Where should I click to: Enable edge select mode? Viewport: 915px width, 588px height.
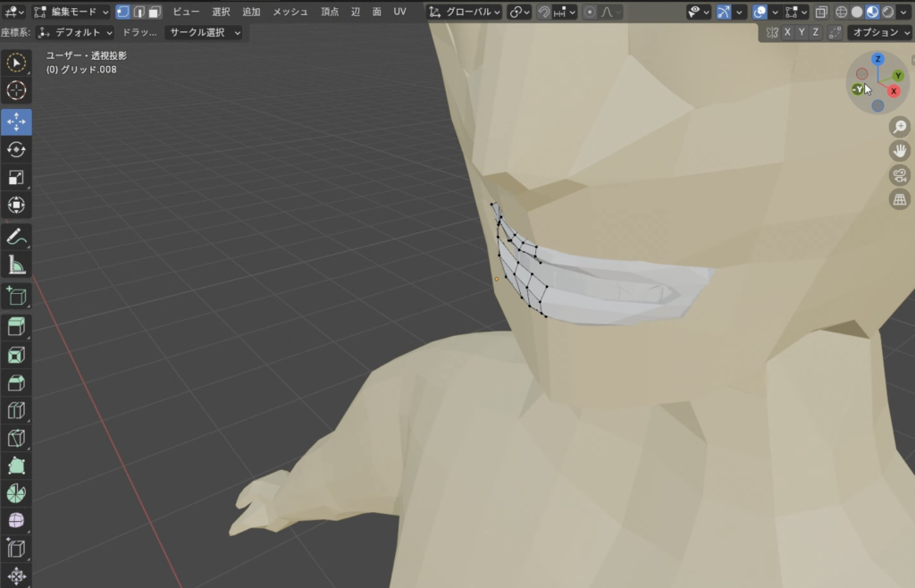139,12
